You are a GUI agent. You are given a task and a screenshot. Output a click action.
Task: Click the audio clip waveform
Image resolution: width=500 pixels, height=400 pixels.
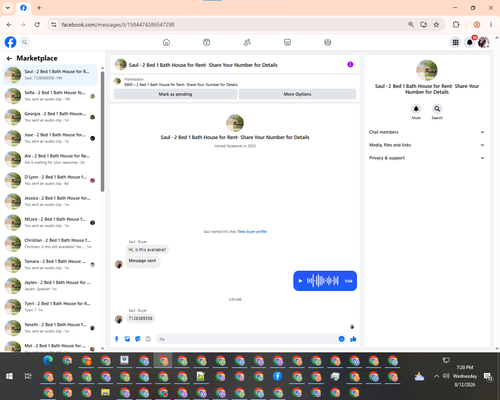coord(322,281)
